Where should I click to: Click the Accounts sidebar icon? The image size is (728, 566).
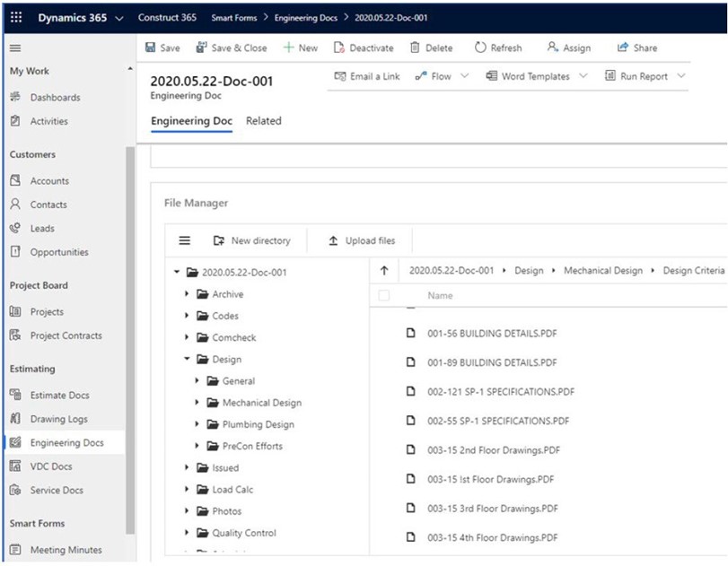(x=15, y=180)
